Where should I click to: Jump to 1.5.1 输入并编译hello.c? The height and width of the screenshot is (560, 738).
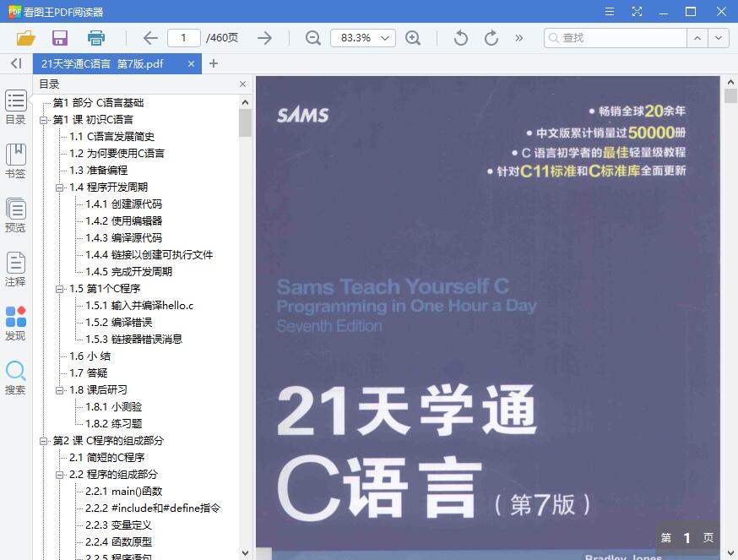tap(139, 306)
